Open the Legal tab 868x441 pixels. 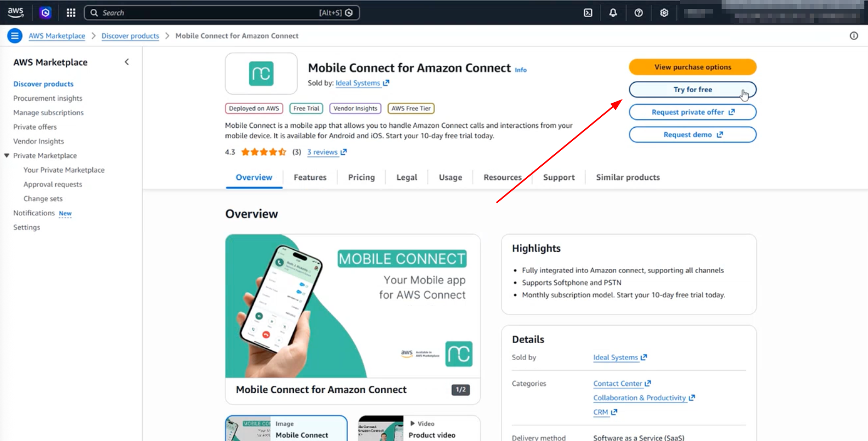[406, 177]
